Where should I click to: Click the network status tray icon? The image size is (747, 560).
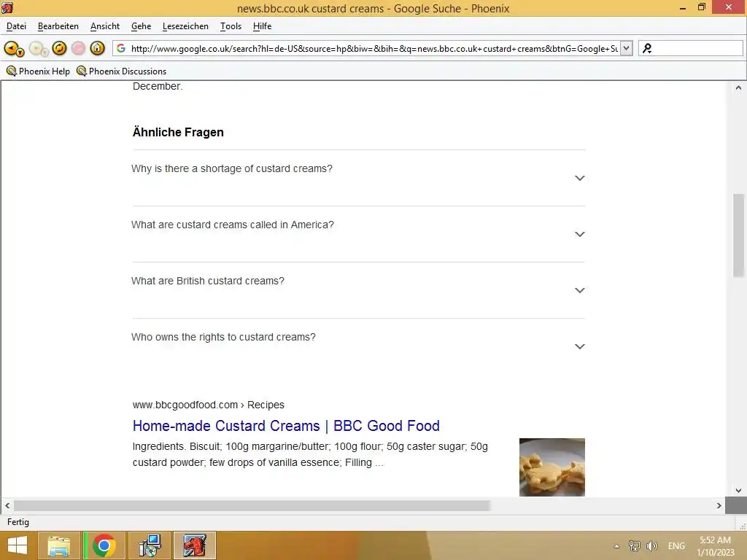tap(634, 545)
